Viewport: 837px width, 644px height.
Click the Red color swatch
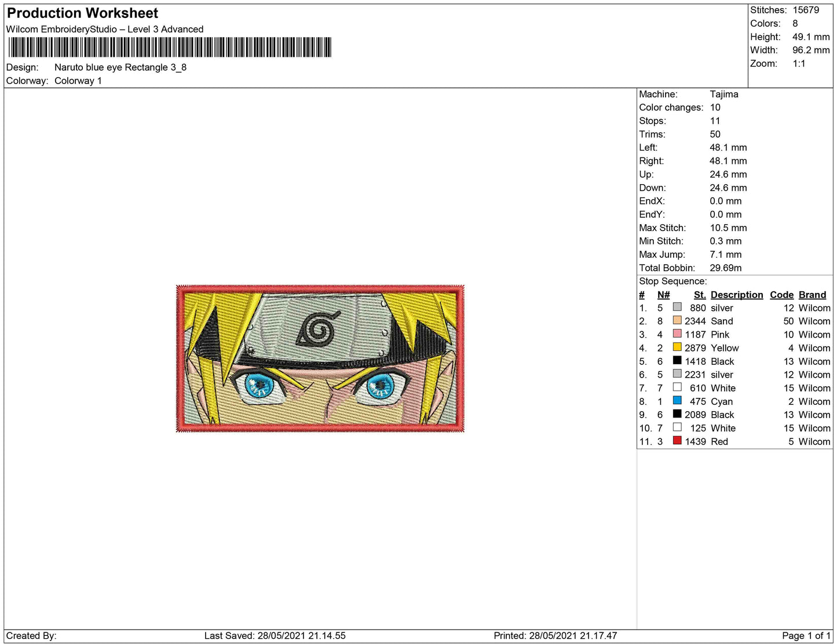click(x=677, y=440)
